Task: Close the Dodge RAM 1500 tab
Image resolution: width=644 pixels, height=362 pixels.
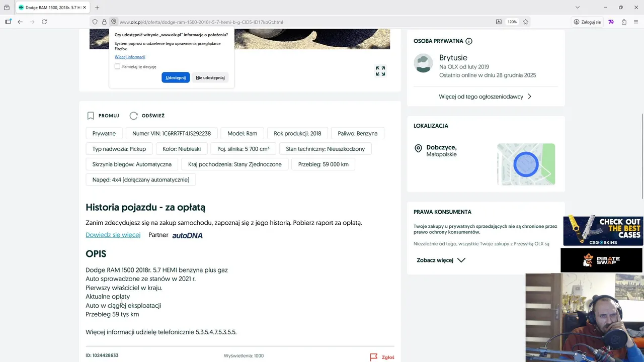Action: (x=84, y=8)
